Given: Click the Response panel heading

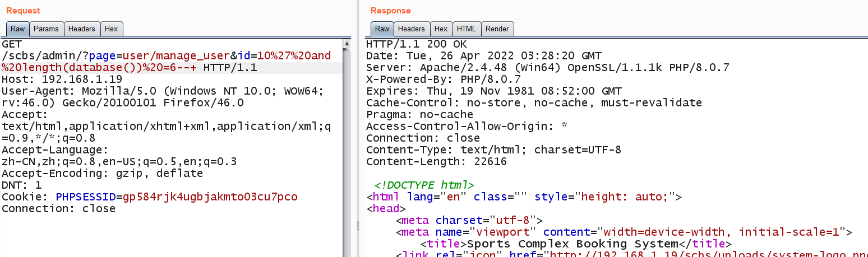Looking at the screenshot, I should pos(390,11).
